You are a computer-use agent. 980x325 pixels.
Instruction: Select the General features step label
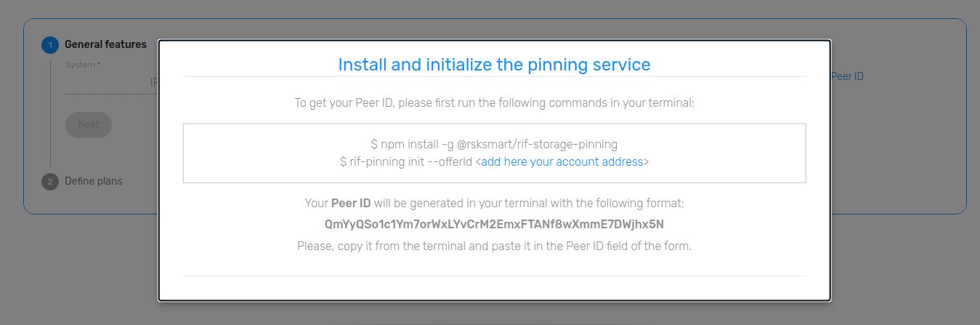105,44
